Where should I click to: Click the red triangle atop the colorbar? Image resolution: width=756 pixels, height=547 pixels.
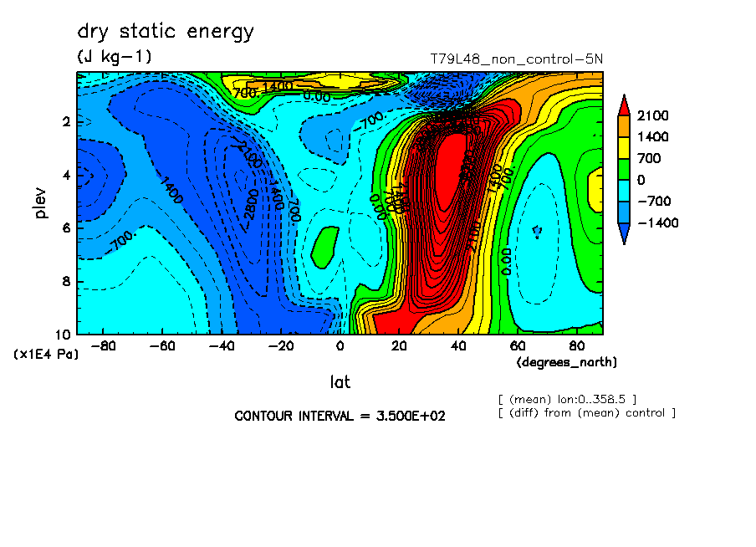tap(625, 104)
